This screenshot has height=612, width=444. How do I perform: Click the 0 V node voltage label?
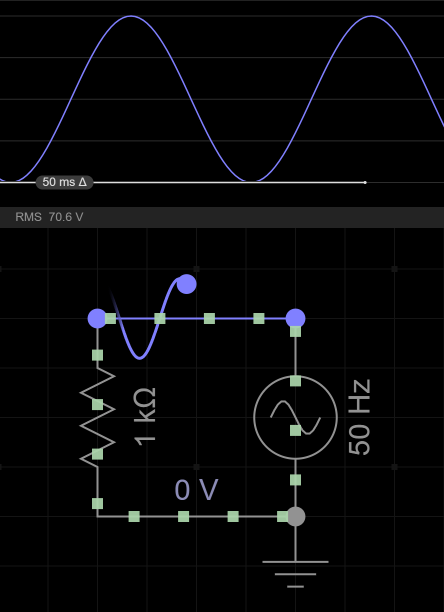pyautogui.click(x=196, y=490)
